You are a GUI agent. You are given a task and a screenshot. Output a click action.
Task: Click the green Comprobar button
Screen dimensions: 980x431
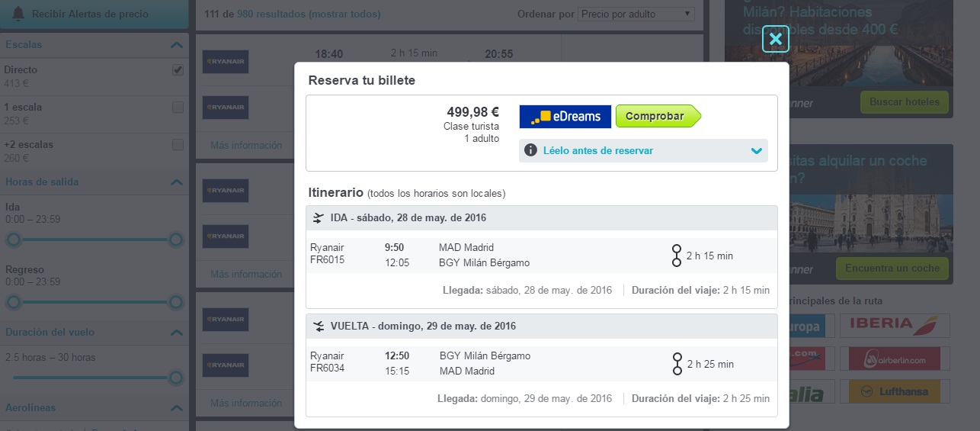656,117
